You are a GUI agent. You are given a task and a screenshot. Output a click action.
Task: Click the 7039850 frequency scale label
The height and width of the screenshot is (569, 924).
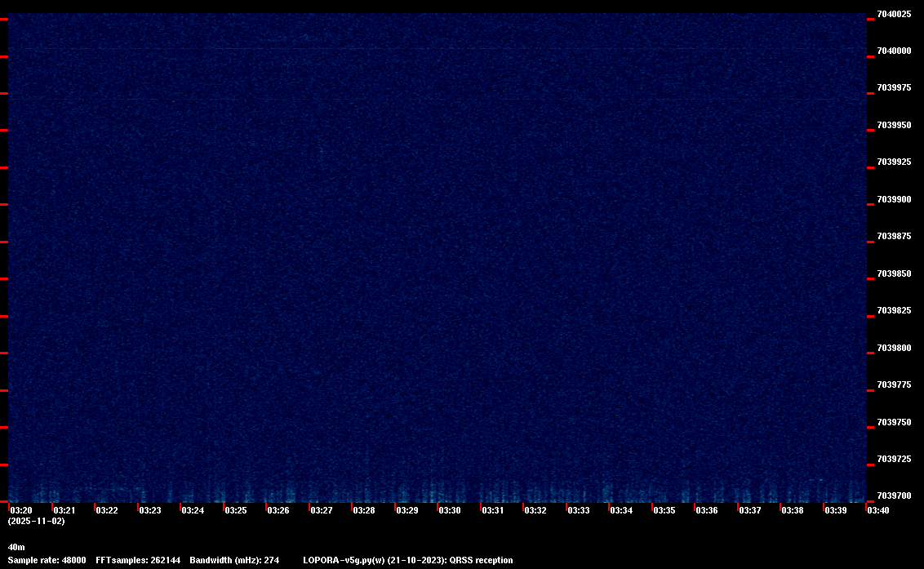(x=894, y=273)
